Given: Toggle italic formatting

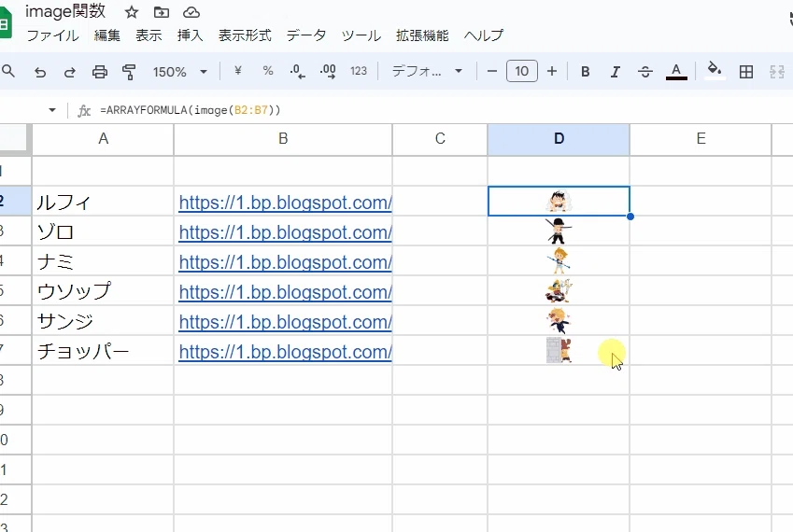Looking at the screenshot, I should (615, 72).
